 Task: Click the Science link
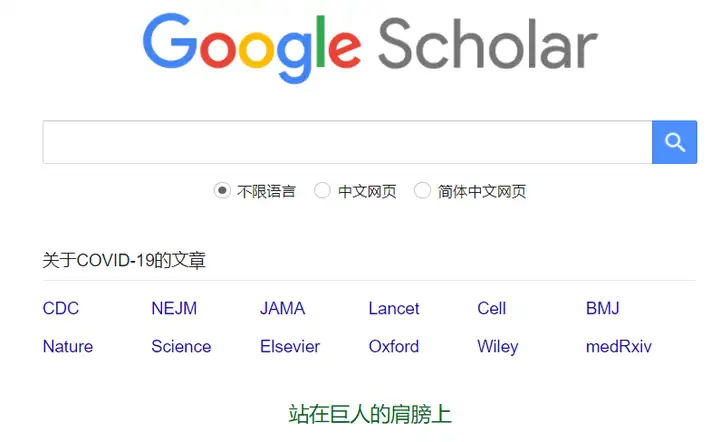point(181,346)
